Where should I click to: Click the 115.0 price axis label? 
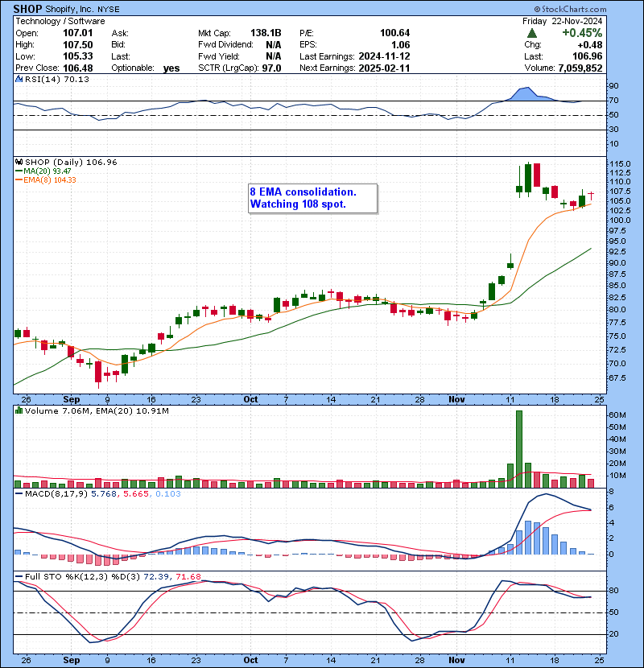(x=620, y=164)
